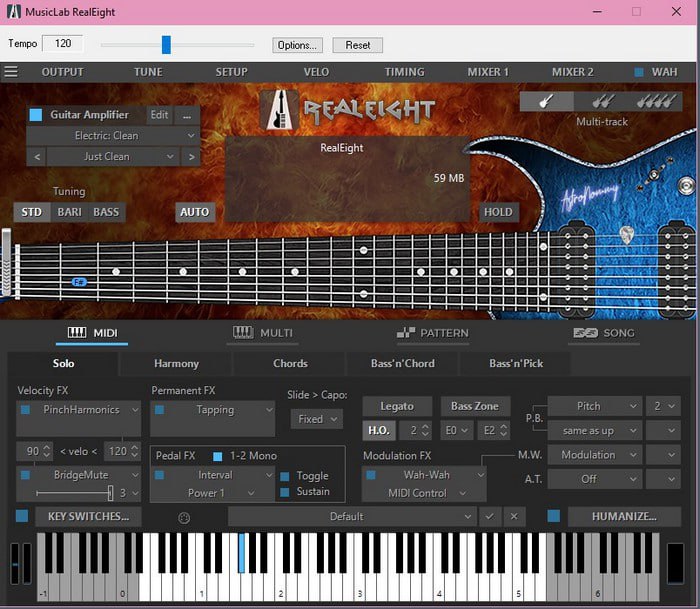This screenshot has width=700, height=609.
Task: Open aftertouch Off dropdown
Action: tap(594, 479)
